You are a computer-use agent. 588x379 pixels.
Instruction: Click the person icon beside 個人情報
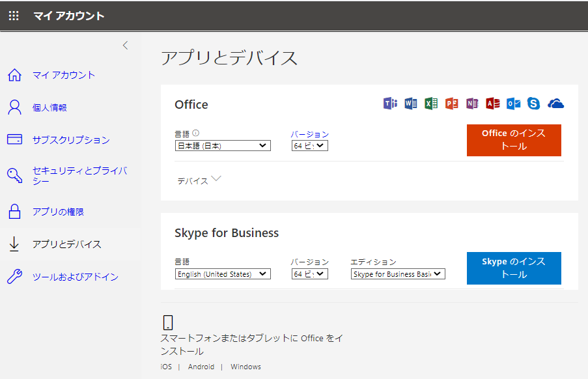tap(14, 107)
